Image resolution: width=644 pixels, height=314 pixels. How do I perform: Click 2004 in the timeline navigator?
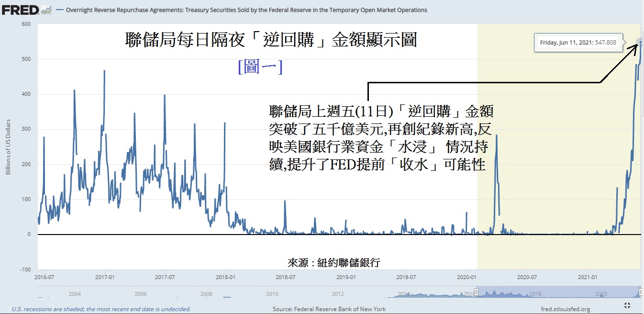(75, 294)
